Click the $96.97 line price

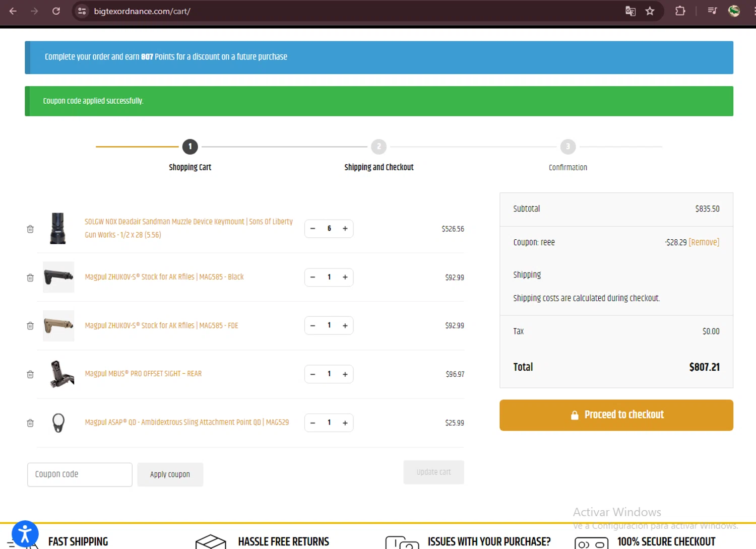click(x=455, y=374)
